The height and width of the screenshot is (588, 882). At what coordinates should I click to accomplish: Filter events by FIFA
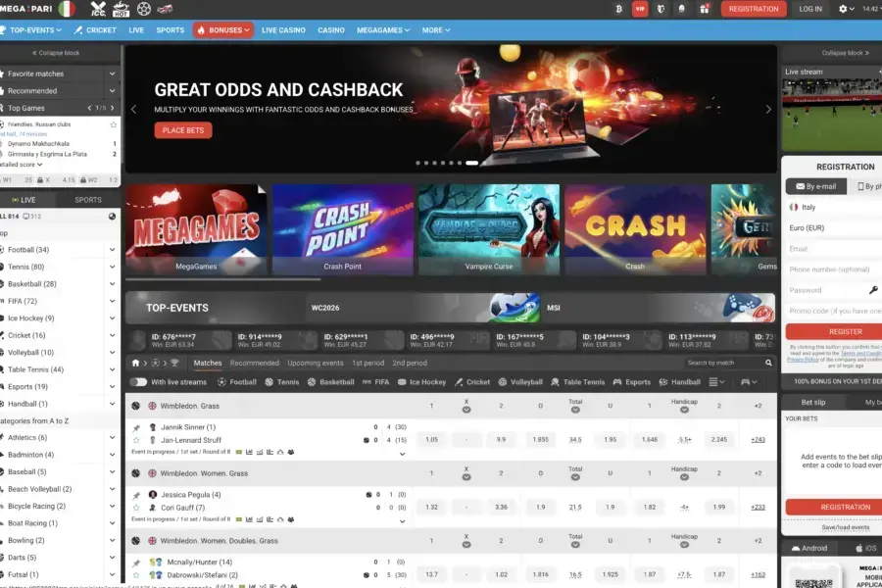[375, 382]
